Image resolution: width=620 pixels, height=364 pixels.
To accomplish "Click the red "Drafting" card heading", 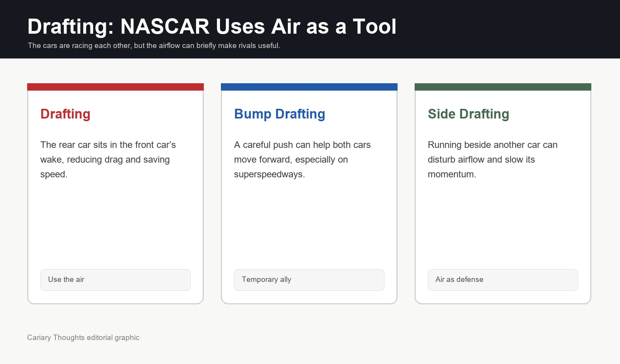I will [65, 114].
